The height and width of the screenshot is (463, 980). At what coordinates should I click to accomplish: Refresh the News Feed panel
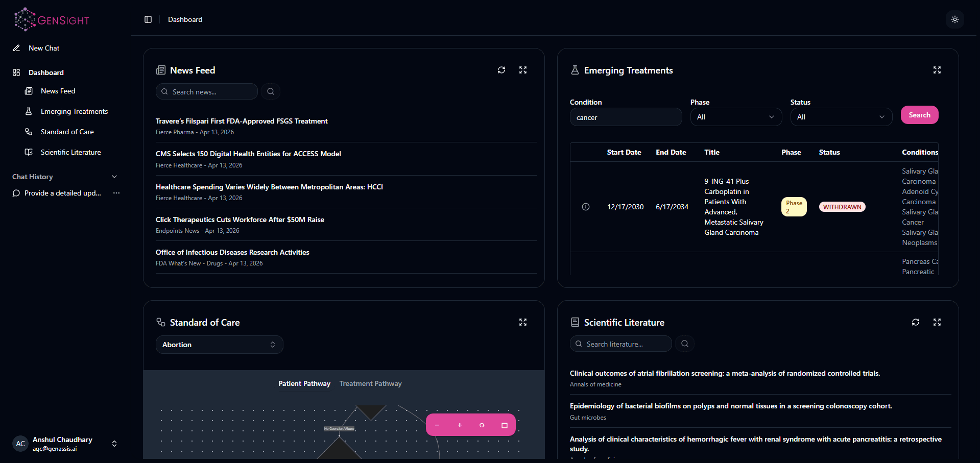[x=501, y=70]
